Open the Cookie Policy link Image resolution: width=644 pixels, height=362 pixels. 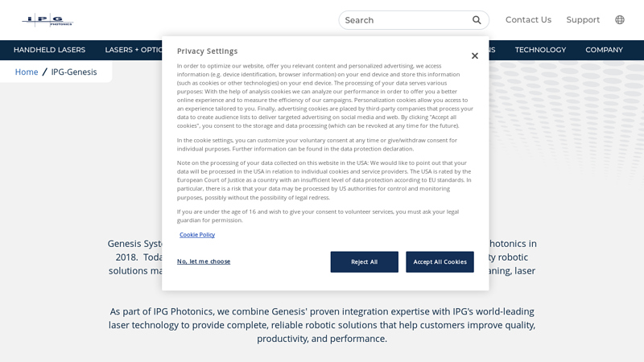point(197,235)
